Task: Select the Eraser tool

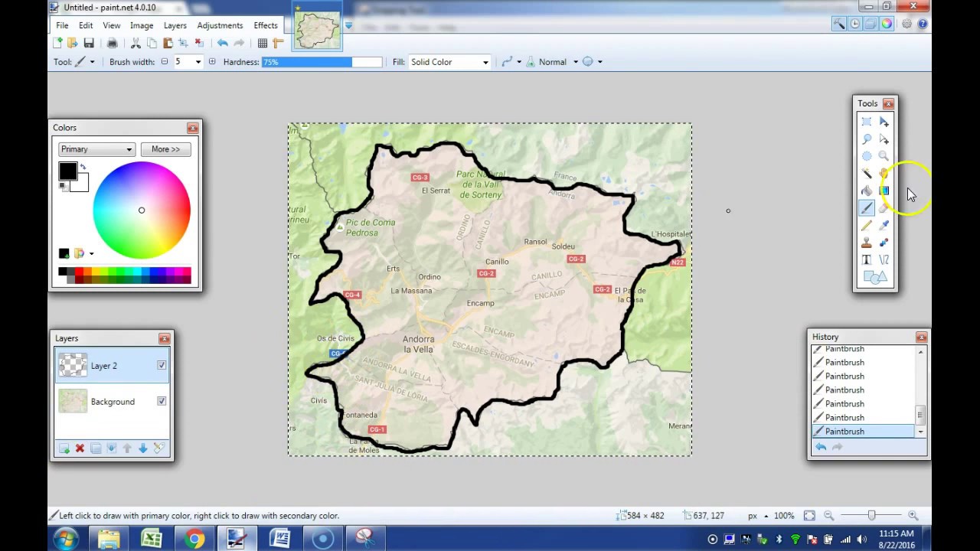Action: click(x=884, y=208)
